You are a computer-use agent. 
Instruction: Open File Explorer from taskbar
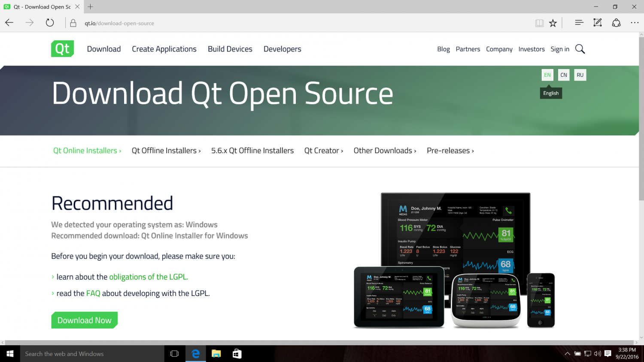click(x=216, y=354)
